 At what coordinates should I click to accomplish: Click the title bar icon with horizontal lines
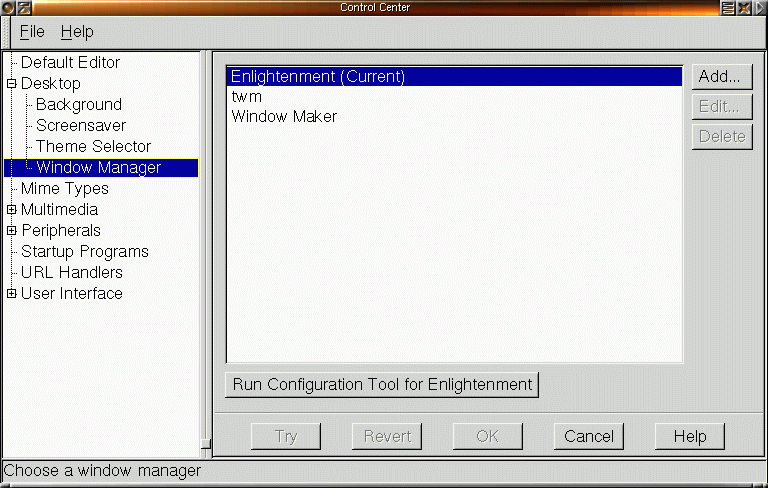pos(728,7)
